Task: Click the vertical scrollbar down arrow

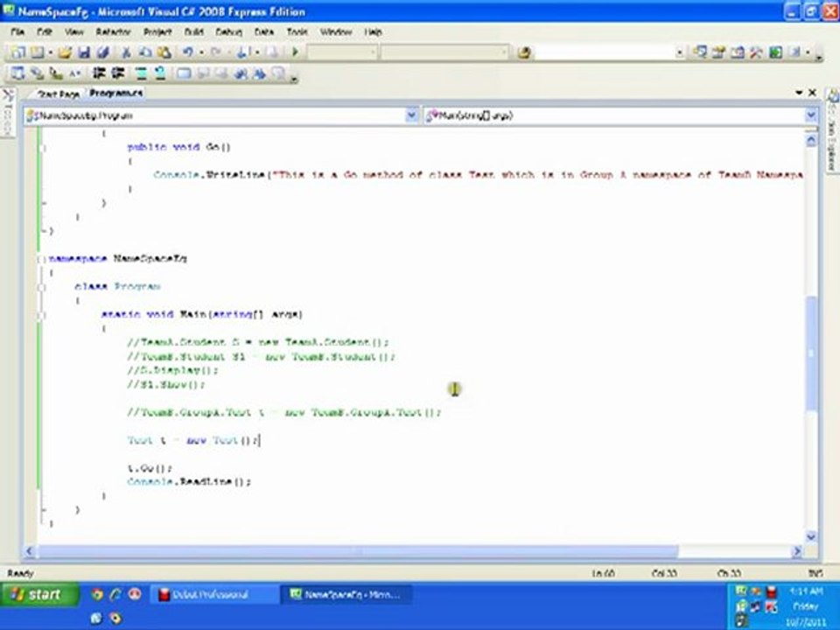Action: coord(810,536)
